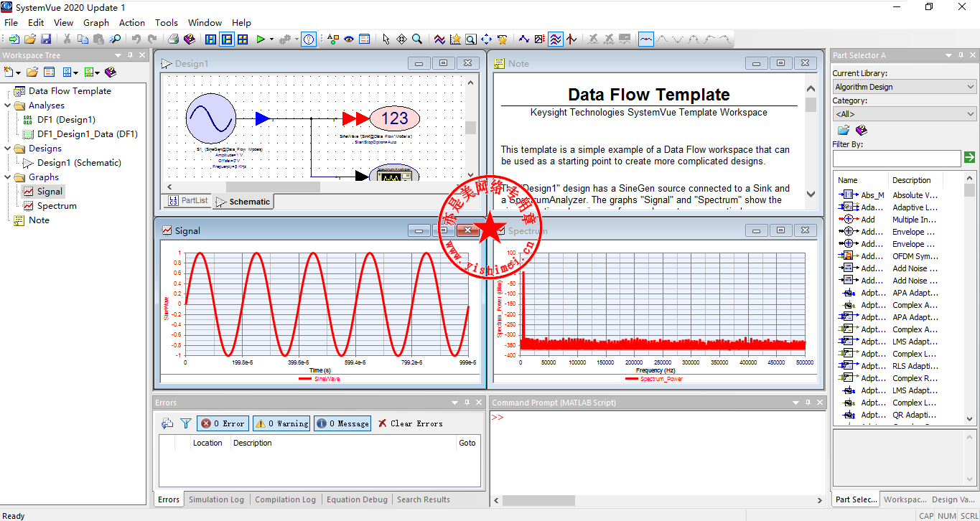This screenshot has width=980, height=521.
Task: Click the Goto column header in Errors list
Action: (x=467, y=443)
